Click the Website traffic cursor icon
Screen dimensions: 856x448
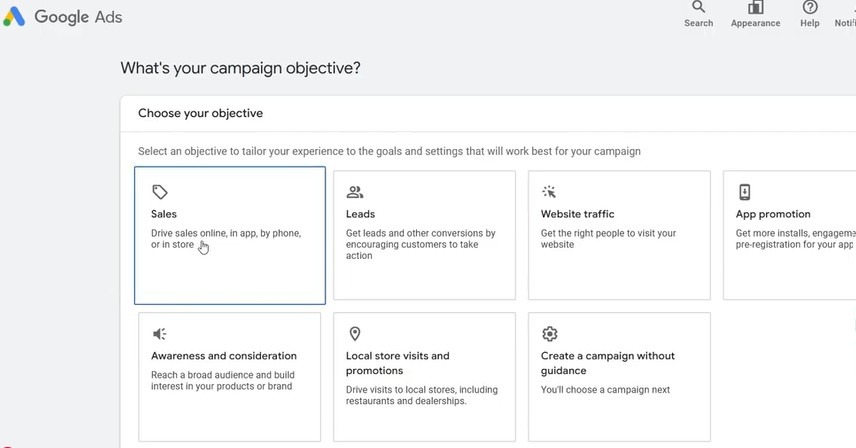[549, 192]
